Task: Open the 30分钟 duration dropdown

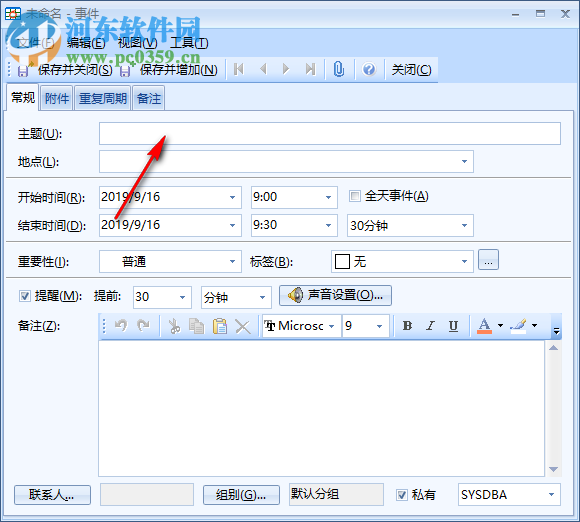Action: tap(464, 225)
